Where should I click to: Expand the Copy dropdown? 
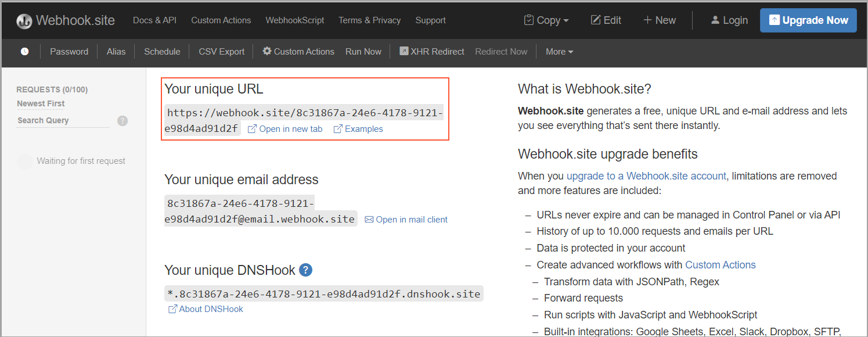point(546,20)
